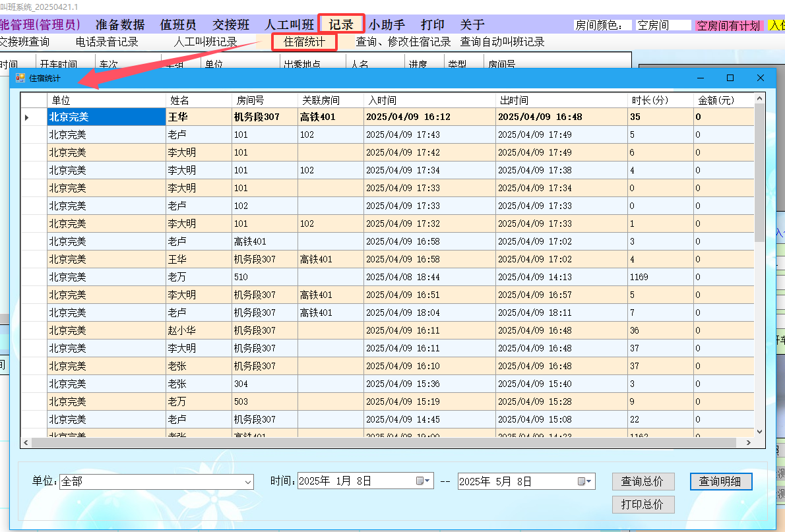Select 电话录音记录 submenu item
785x532 pixels.
click(107, 42)
